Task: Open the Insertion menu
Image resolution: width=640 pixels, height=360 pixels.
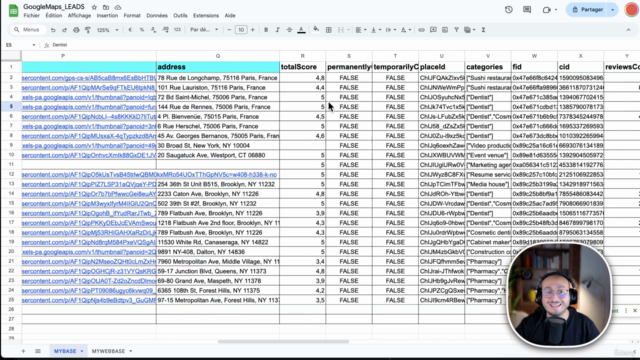Action: pos(107,16)
